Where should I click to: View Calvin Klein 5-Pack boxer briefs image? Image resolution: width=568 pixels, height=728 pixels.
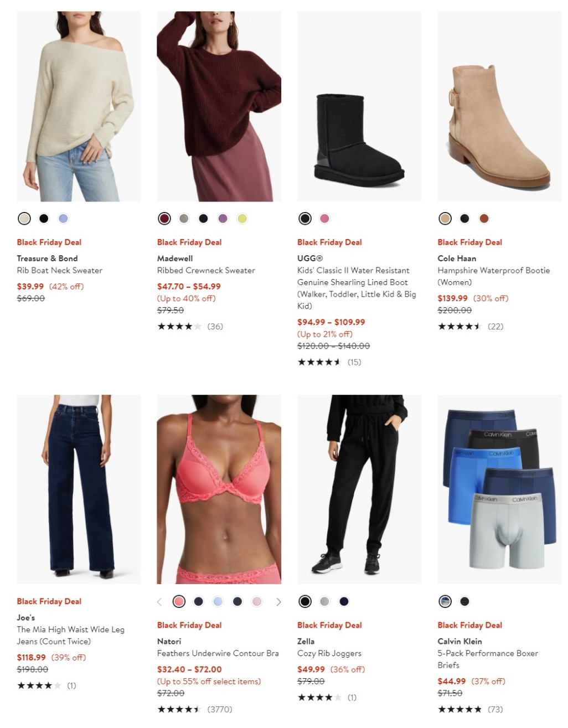(499, 489)
